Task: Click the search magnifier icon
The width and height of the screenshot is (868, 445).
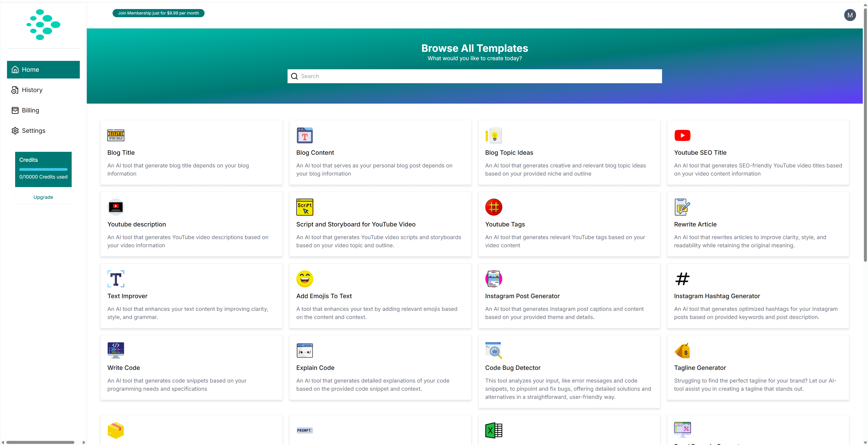Action: (294, 76)
